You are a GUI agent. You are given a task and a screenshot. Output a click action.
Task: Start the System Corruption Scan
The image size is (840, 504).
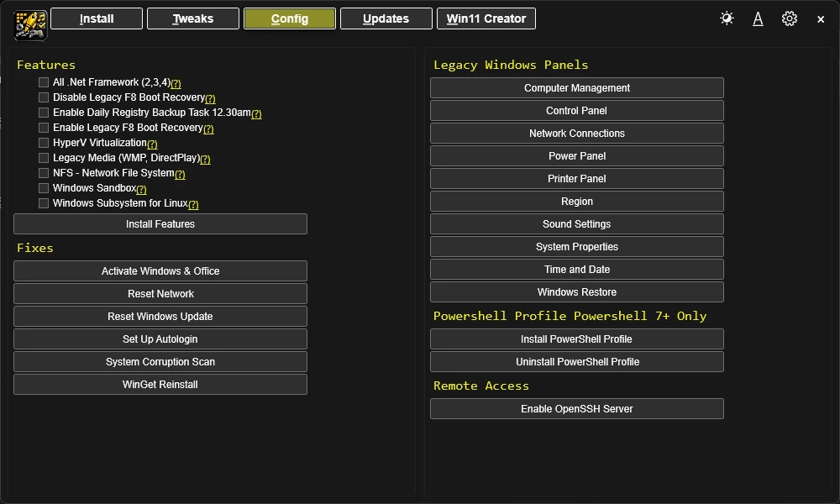(x=160, y=361)
